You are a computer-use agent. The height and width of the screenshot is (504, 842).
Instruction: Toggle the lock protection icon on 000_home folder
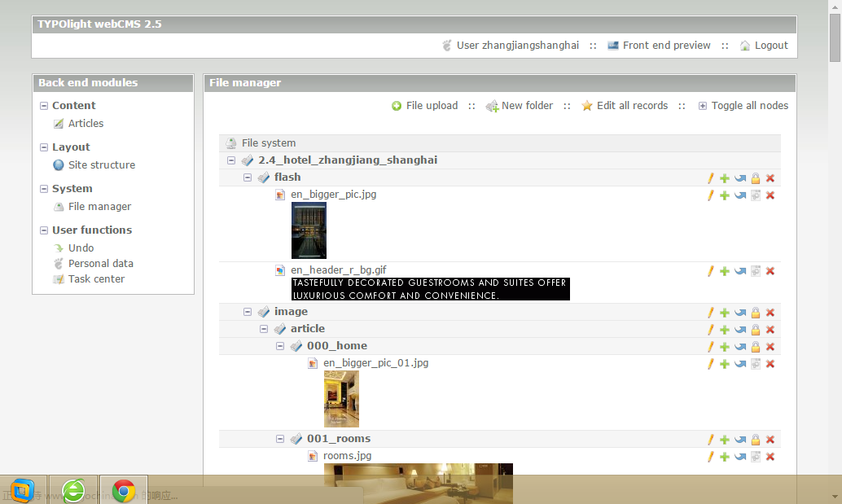tap(756, 347)
